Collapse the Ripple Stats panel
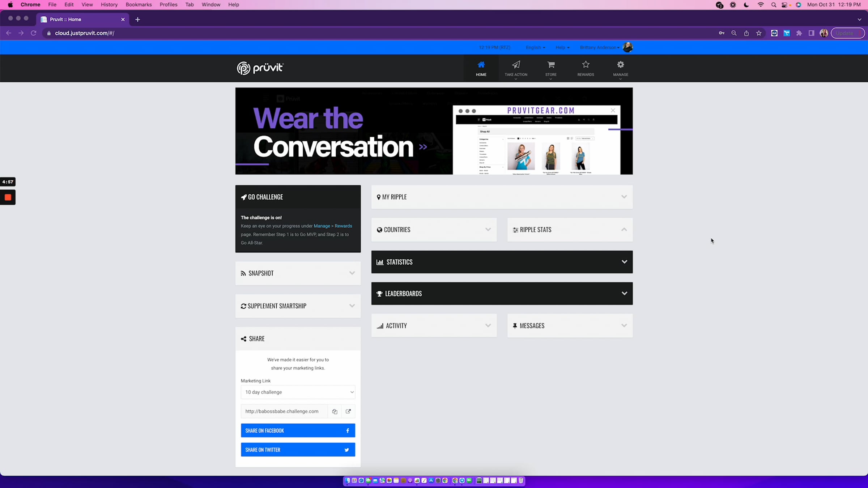Viewport: 868px width, 488px height. click(x=624, y=230)
